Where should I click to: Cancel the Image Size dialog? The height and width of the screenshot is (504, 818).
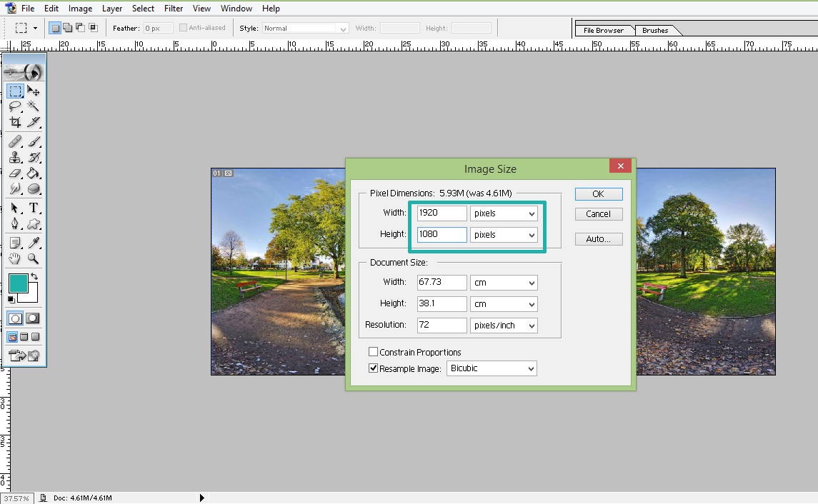point(599,213)
